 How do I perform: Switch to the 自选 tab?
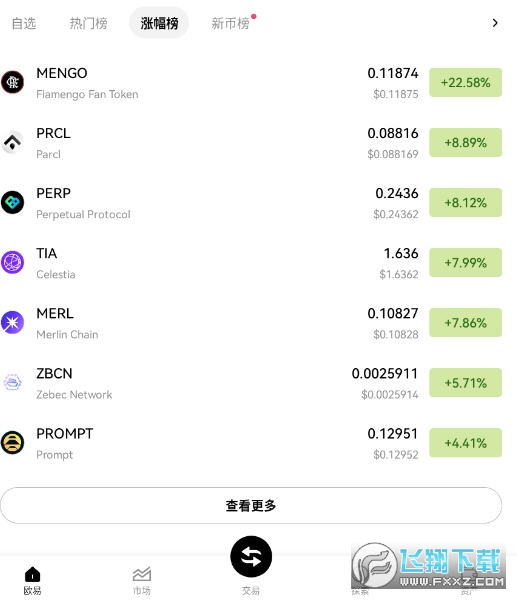point(24,23)
